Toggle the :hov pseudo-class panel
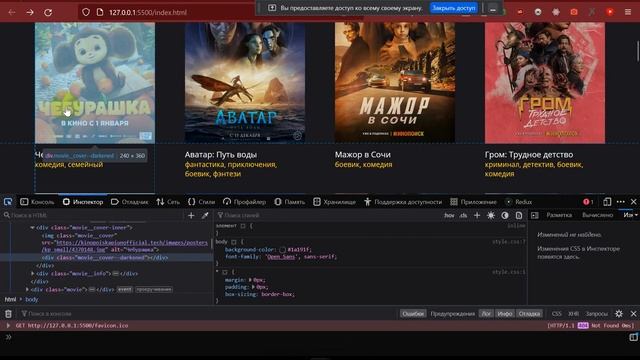Image resolution: width=640 pixels, height=360 pixels. [449, 215]
